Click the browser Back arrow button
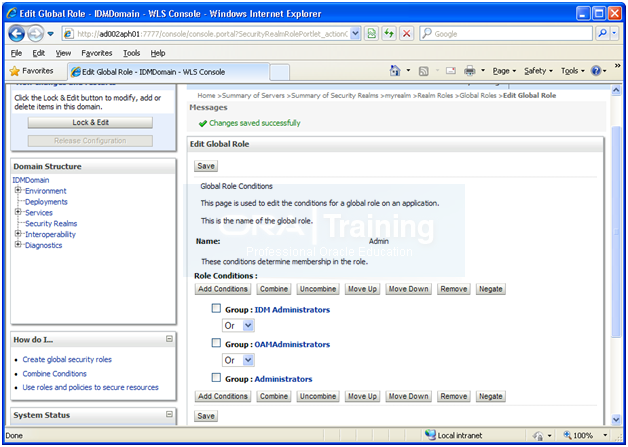628x447 pixels. tap(16, 34)
